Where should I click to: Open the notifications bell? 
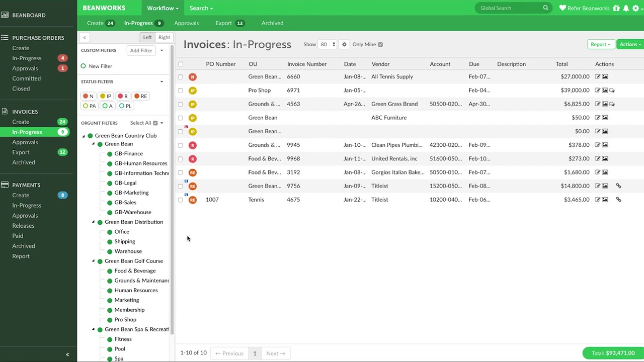(626, 8)
